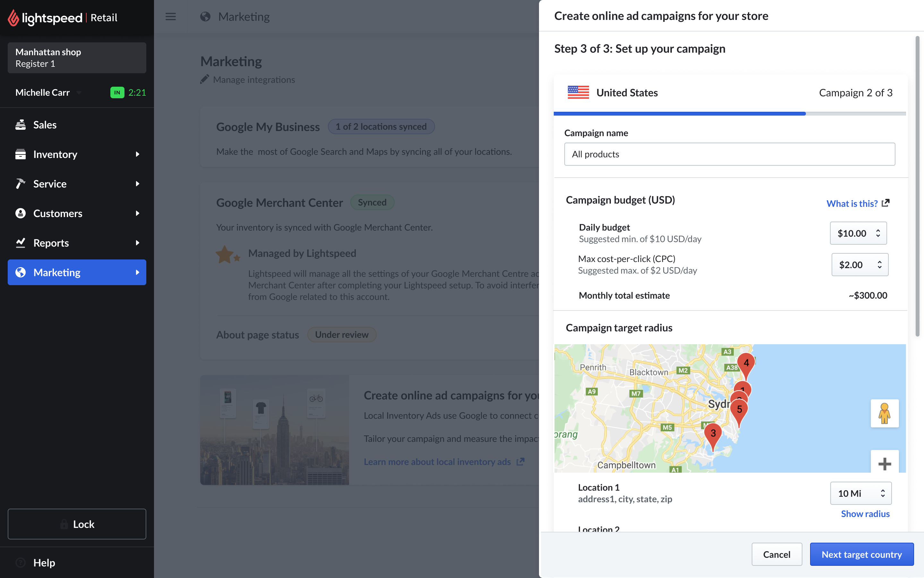Click the Campaign name input field
This screenshot has height=578, width=924.
pyautogui.click(x=730, y=154)
